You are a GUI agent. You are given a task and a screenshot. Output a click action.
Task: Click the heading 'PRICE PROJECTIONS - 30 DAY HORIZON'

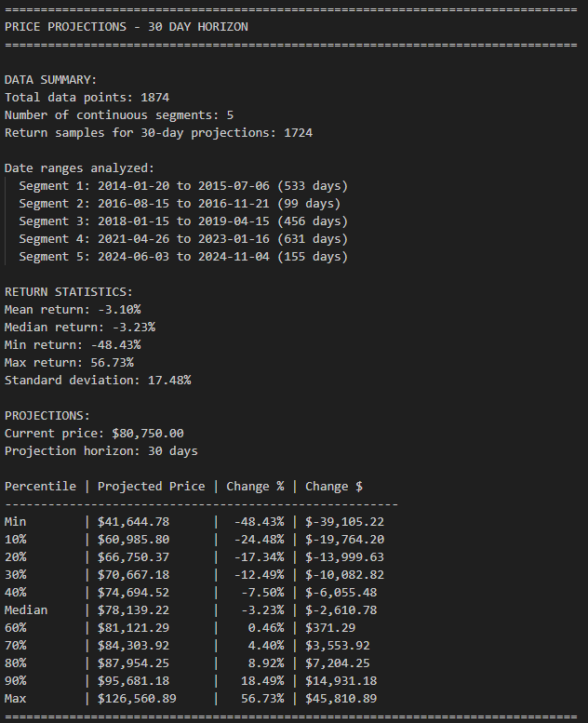click(127, 27)
